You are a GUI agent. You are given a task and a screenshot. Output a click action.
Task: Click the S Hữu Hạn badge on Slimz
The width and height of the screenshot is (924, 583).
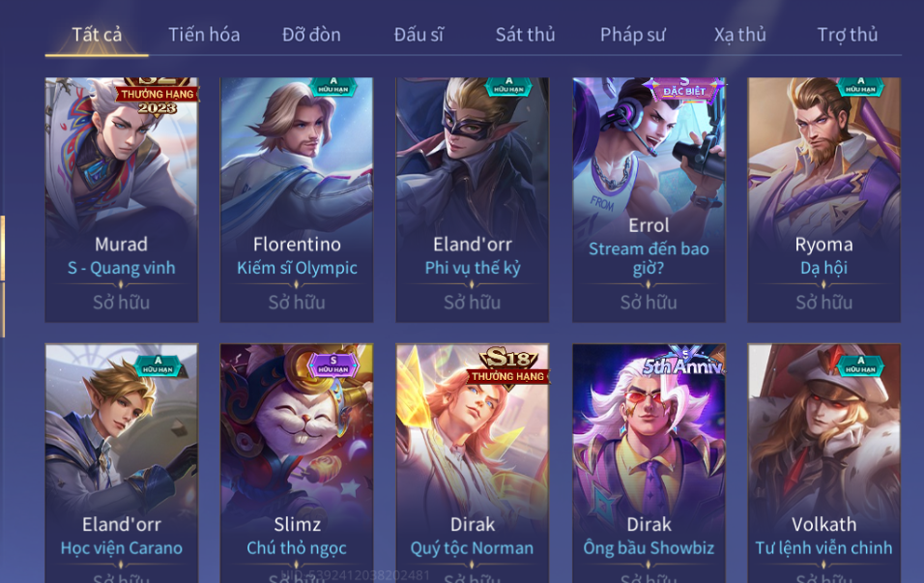tap(332, 365)
